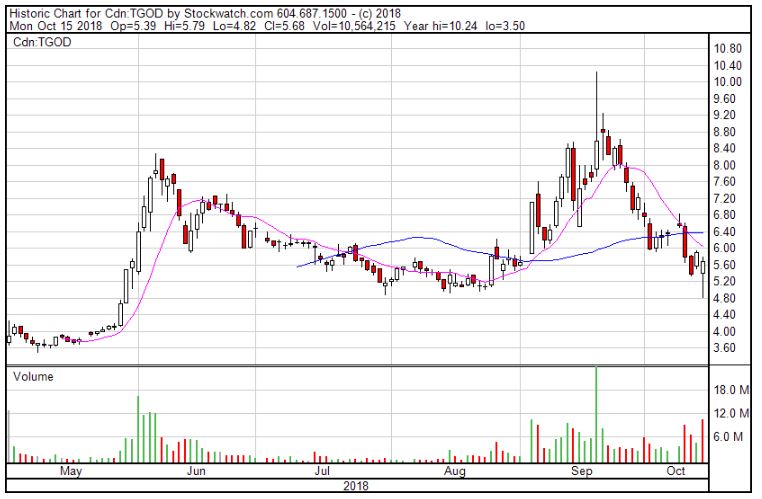Viewport: 762px width, 499px height.
Task: Click the Cdn:TGOD ticker label in chart
Action: 40,45
